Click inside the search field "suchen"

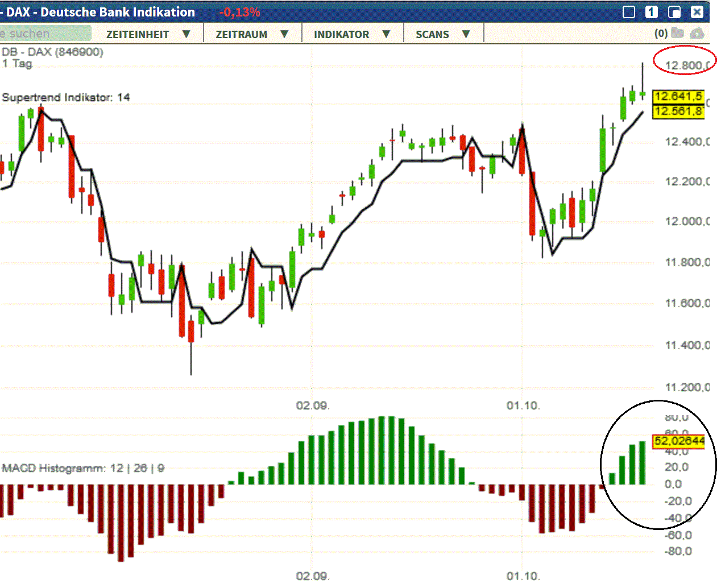pos(45,34)
